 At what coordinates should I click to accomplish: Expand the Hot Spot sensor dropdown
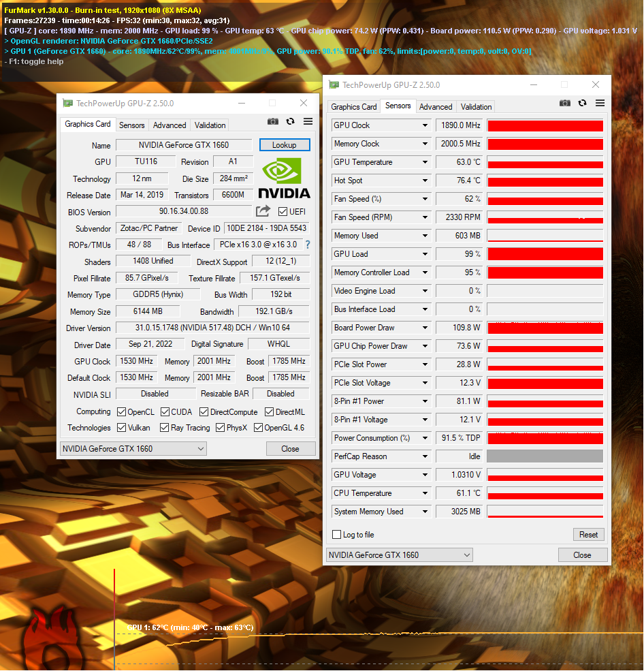425,181
